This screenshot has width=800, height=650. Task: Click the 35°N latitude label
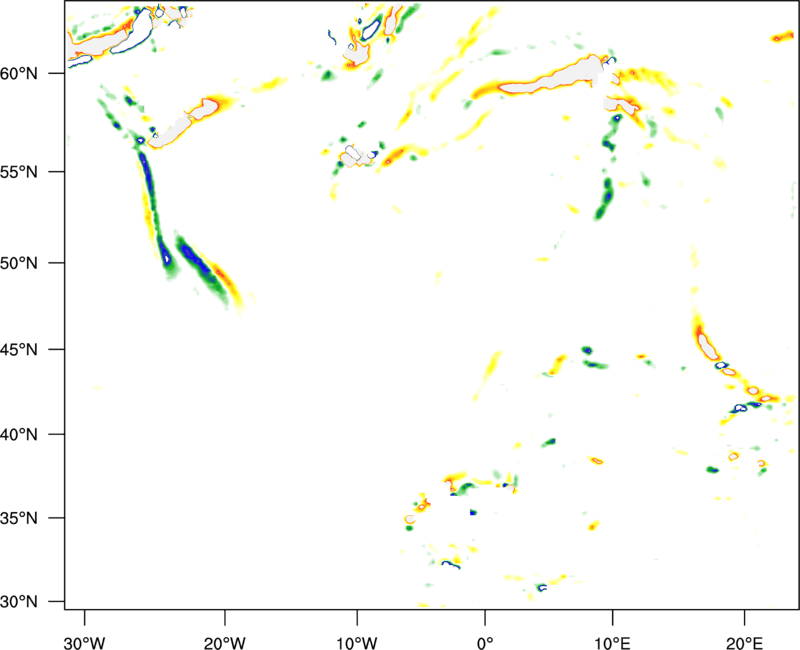[19, 518]
